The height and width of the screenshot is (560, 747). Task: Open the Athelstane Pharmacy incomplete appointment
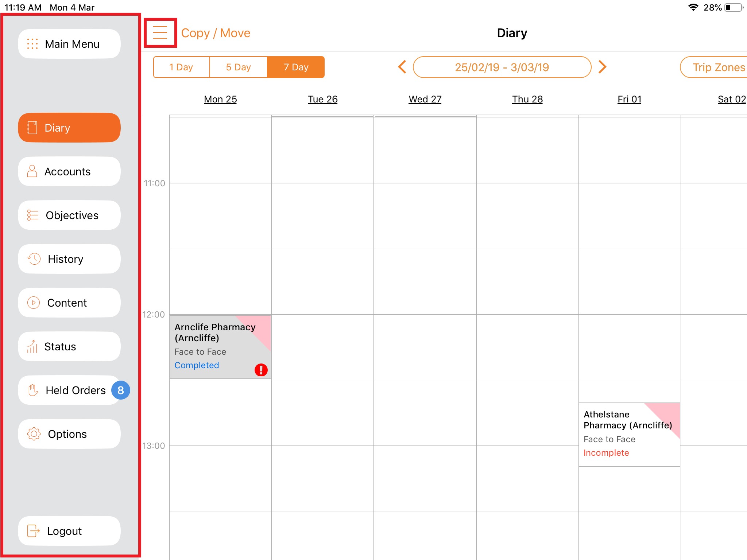coord(629,434)
